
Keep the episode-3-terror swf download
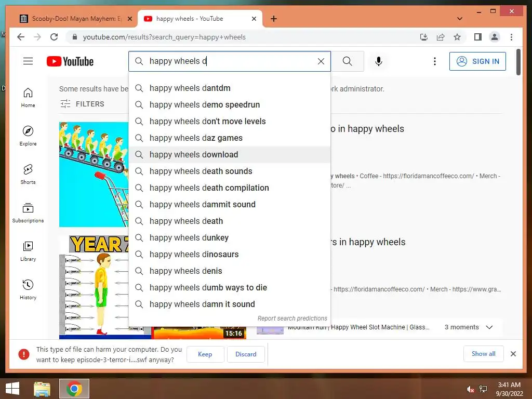point(205,354)
